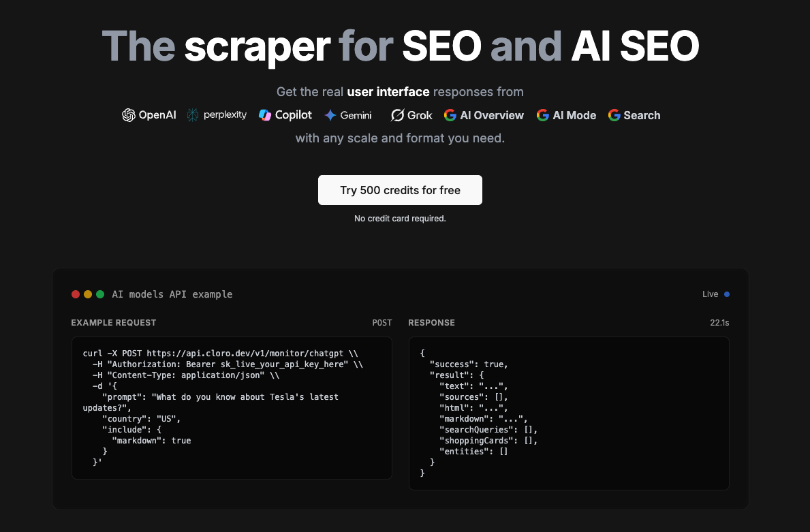Click inside the example request code block
The height and width of the screenshot is (532, 810).
click(232, 407)
